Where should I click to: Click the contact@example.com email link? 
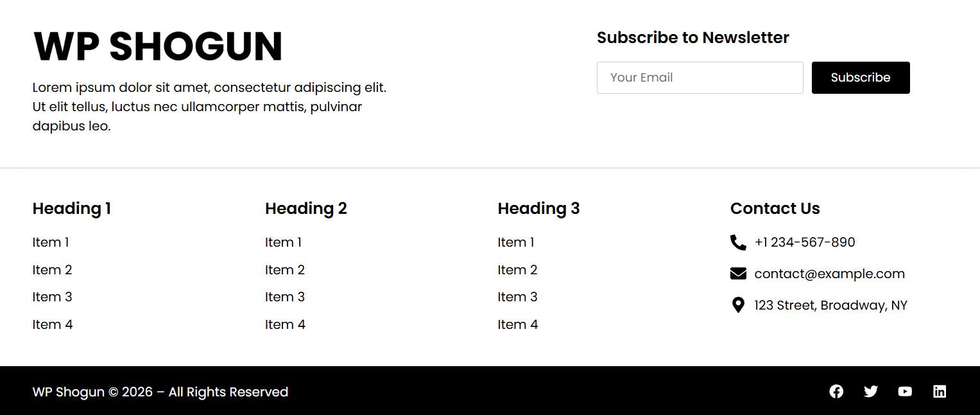click(829, 274)
